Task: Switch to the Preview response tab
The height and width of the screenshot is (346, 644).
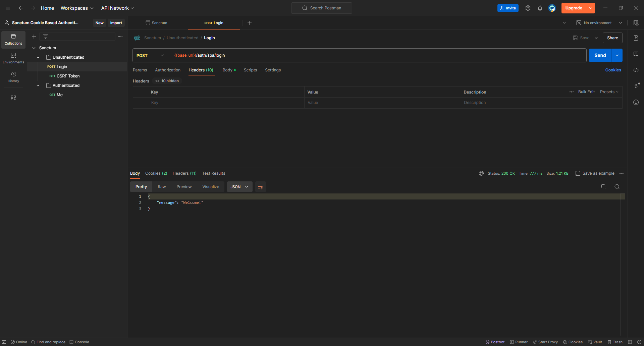Action: point(184,187)
